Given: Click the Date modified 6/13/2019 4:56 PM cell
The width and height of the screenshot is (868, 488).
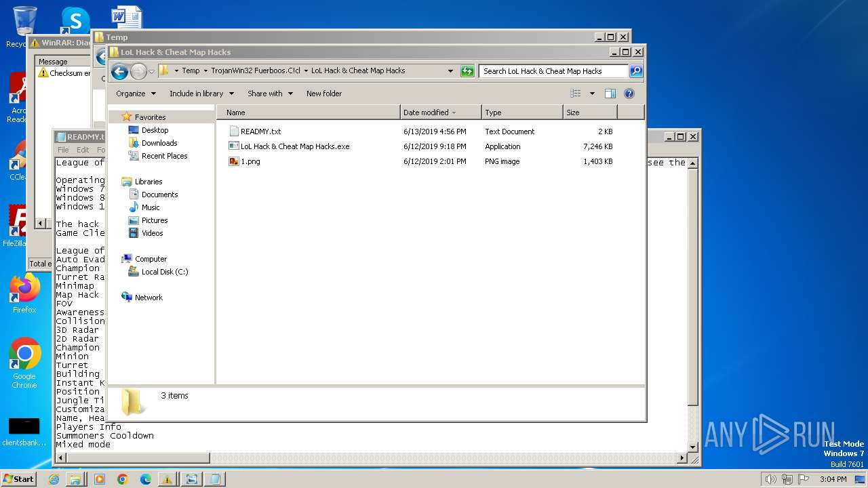Looking at the screenshot, I should pos(435,131).
